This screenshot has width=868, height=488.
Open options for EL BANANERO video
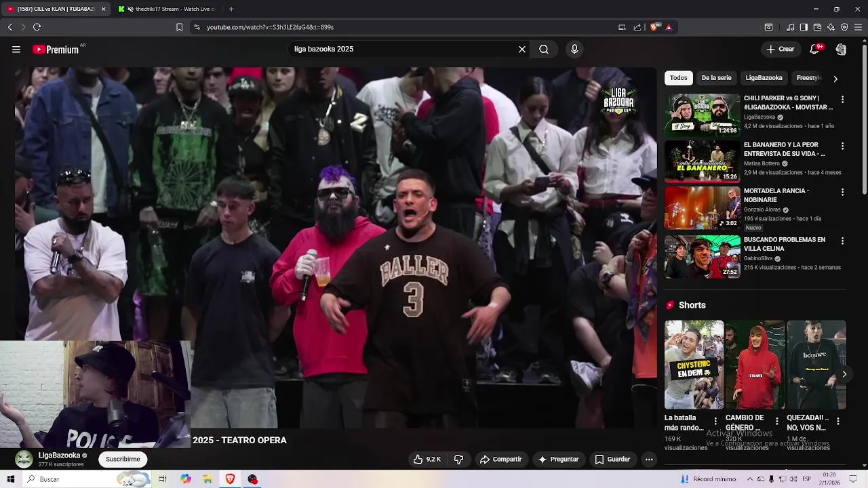pos(842,146)
